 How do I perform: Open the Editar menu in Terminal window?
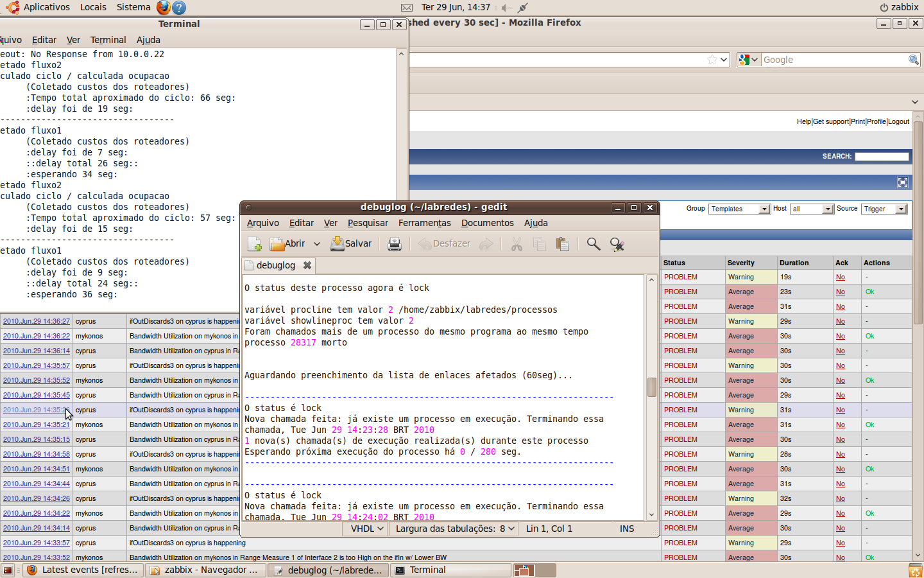(44, 40)
